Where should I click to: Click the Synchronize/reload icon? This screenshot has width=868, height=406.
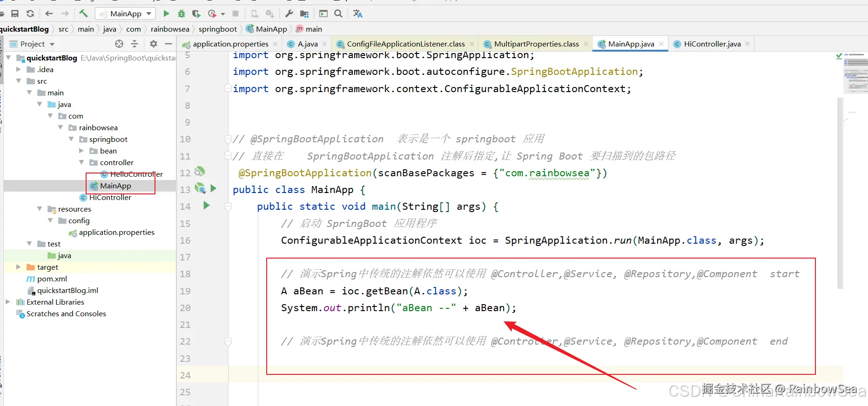(x=30, y=13)
